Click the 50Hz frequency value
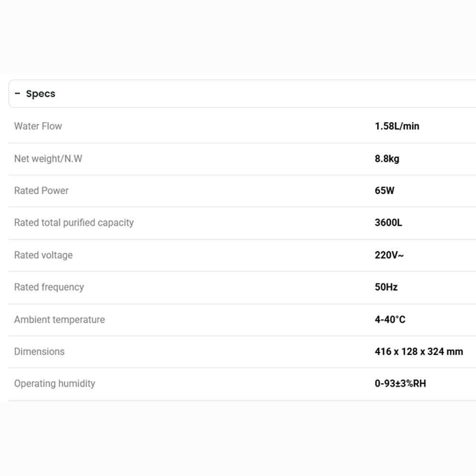 point(387,287)
